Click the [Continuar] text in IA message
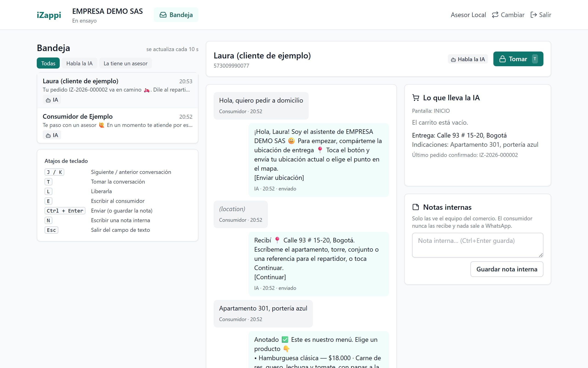Screen dimensions: 588x368 click(x=270, y=277)
